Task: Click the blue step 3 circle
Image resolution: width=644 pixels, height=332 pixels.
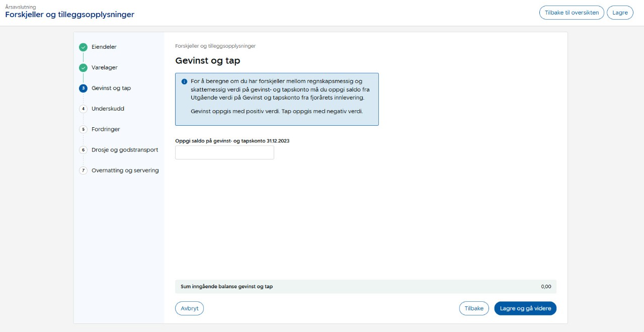Action: click(83, 89)
